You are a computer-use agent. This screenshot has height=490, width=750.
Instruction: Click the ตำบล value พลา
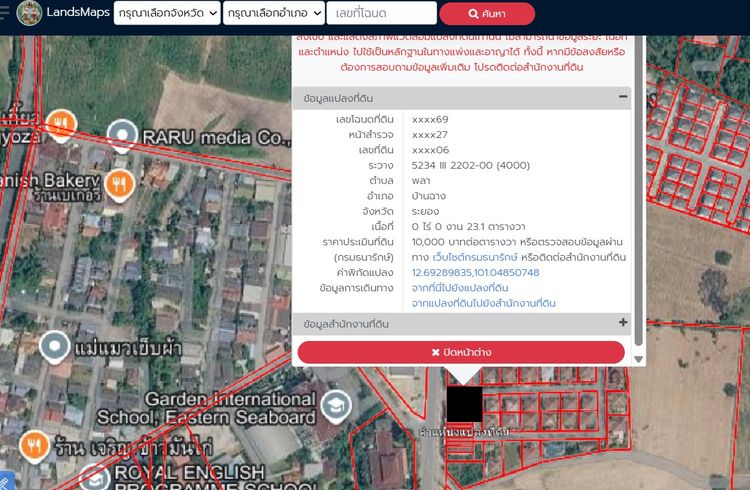pyautogui.click(x=421, y=180)
